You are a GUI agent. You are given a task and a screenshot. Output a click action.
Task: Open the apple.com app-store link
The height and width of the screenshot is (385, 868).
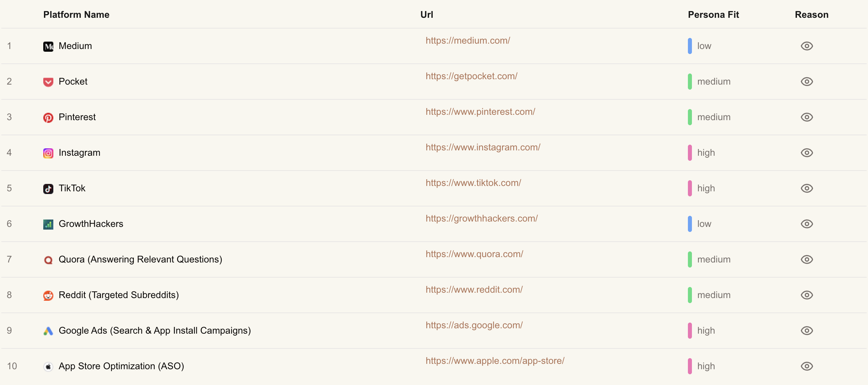click(495, 361)
